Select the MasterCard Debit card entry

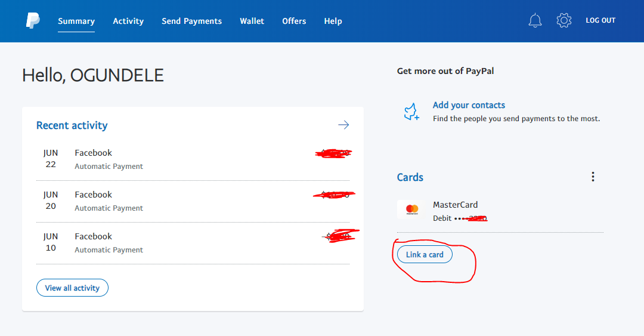point(500,211)
